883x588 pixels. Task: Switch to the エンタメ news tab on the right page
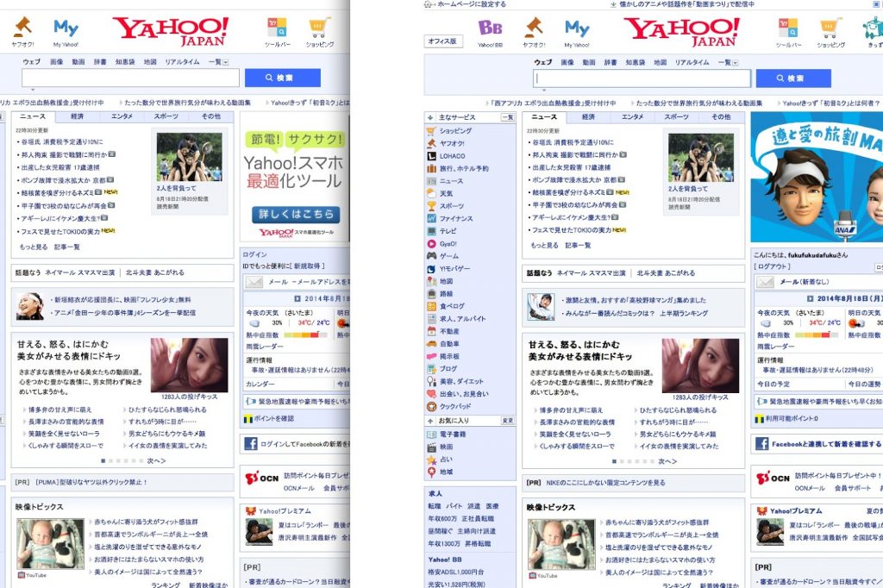coord(632,116)
